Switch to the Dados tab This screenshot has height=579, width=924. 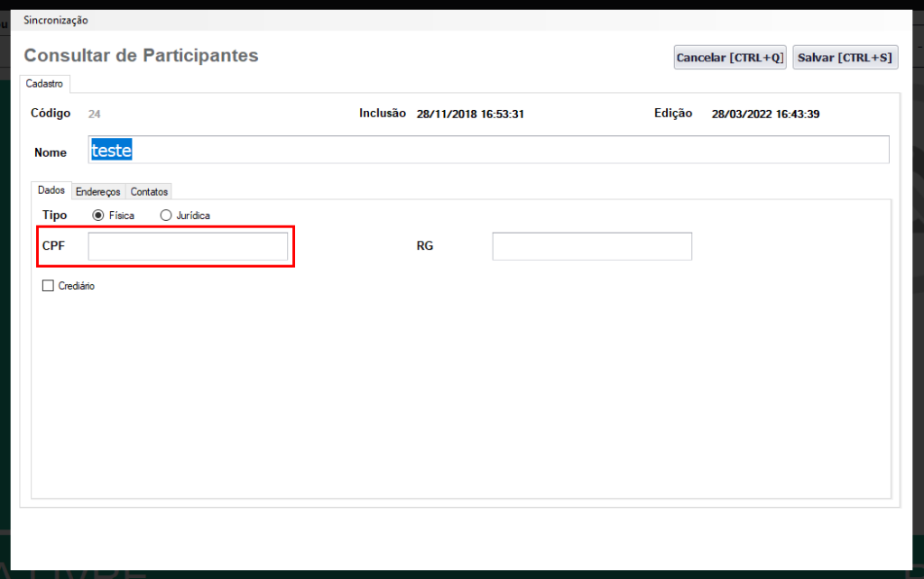51,190
